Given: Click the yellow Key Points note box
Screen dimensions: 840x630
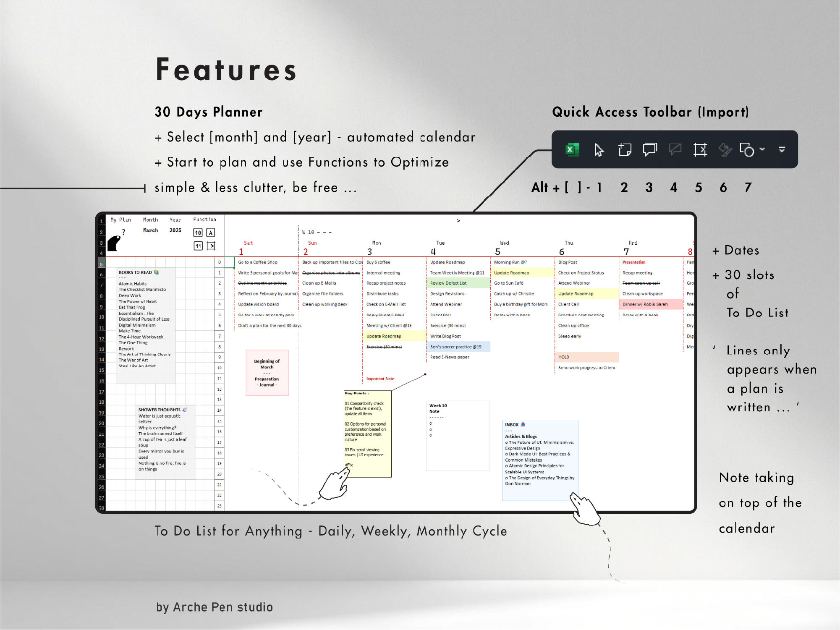Looking at the screenshot, I should pyautogui.click(x=367, y=434).
